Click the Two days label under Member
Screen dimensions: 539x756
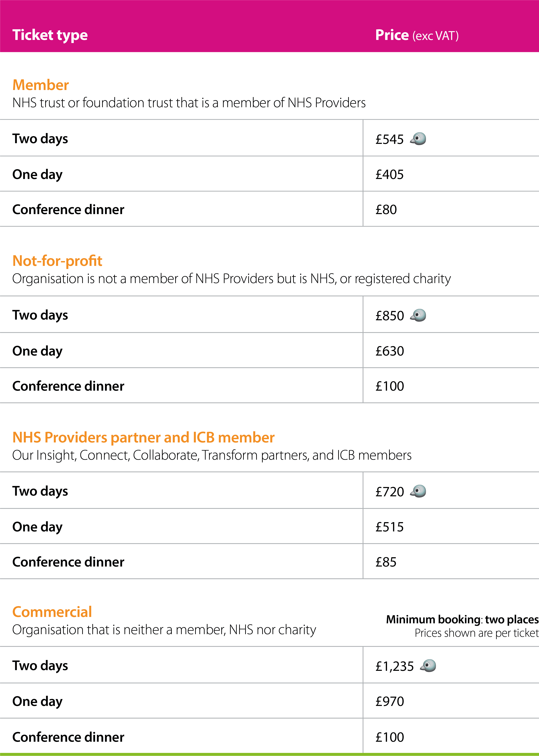[x=40, y=139]
